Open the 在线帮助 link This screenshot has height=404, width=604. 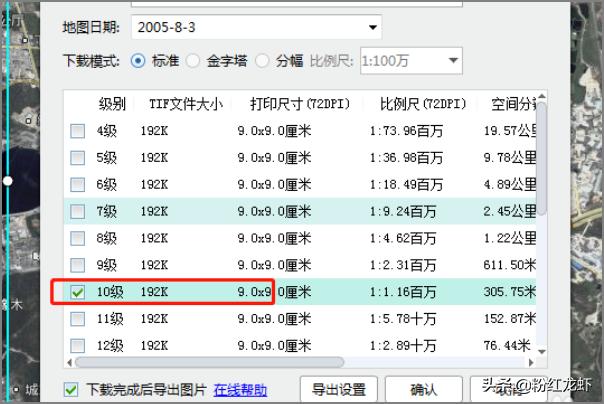pos(240,389)
